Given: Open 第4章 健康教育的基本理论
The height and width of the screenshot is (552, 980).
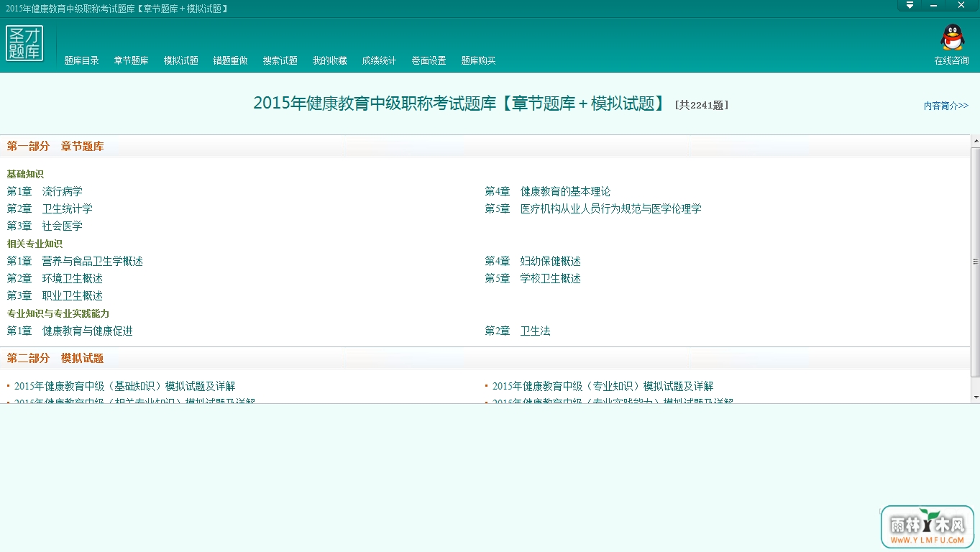Looking at the screenshot, I should click(x=548, y=191).
